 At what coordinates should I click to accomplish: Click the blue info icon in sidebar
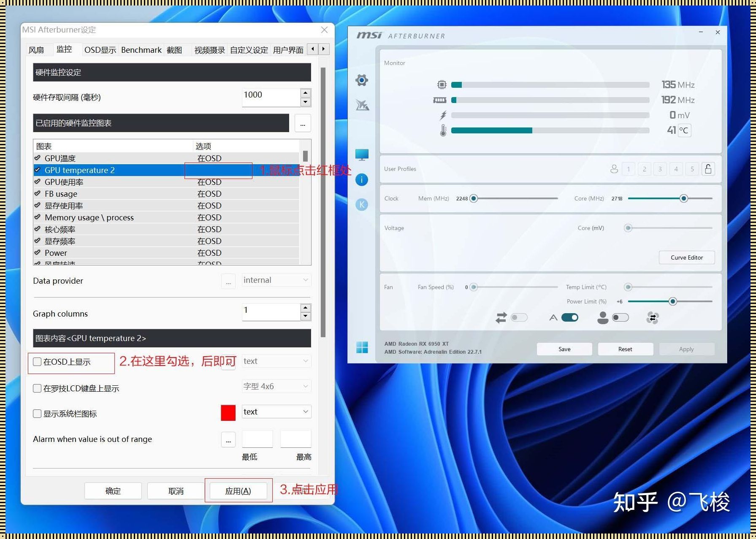pos(362,180)
